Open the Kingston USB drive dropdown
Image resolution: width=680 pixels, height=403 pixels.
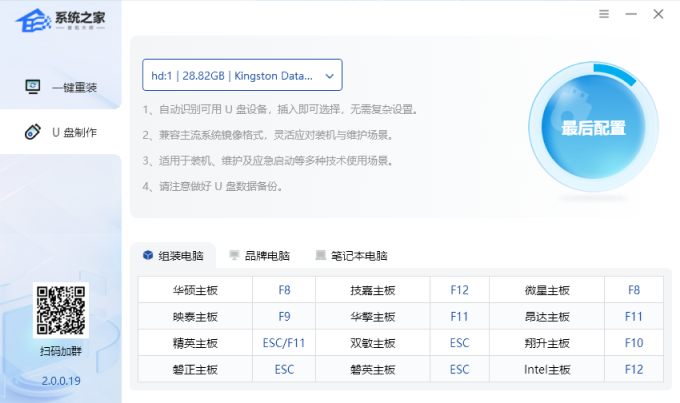pyautogui.click(x=242, y=75)
